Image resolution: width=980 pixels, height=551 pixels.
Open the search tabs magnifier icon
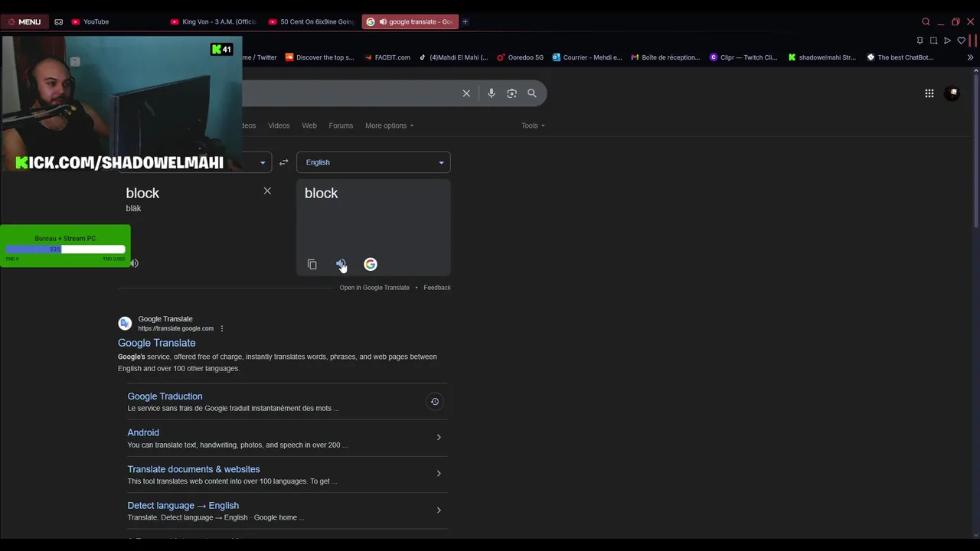tap(926, 21)
